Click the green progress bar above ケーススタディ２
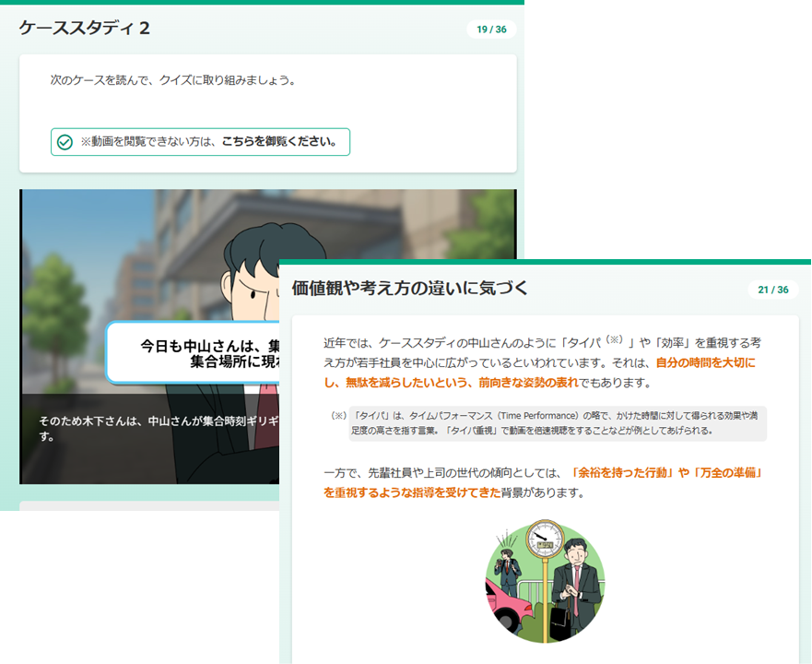 click(262, 3)
